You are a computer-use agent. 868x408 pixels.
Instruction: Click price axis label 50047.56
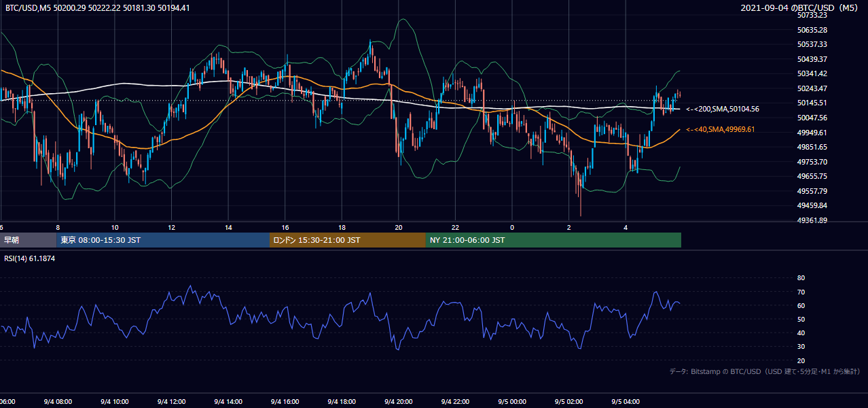(812, 118)
